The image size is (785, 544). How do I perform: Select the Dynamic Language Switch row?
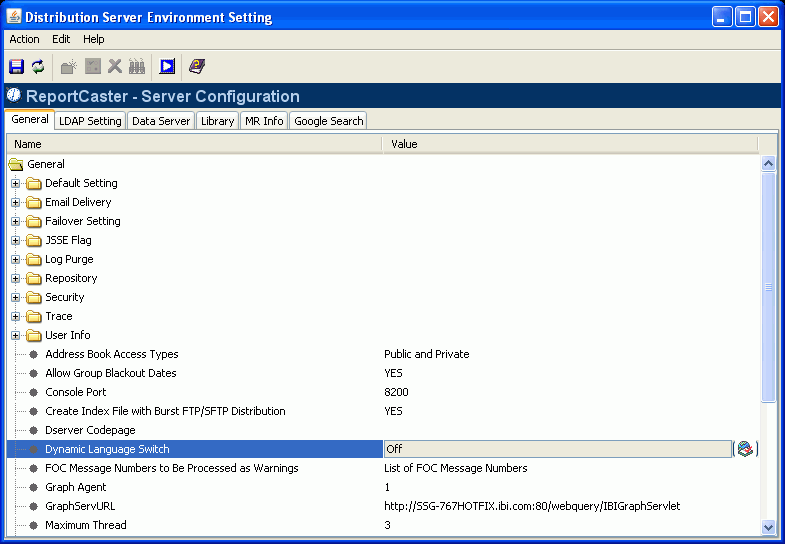pyautogui.click(x=383, y=449)
